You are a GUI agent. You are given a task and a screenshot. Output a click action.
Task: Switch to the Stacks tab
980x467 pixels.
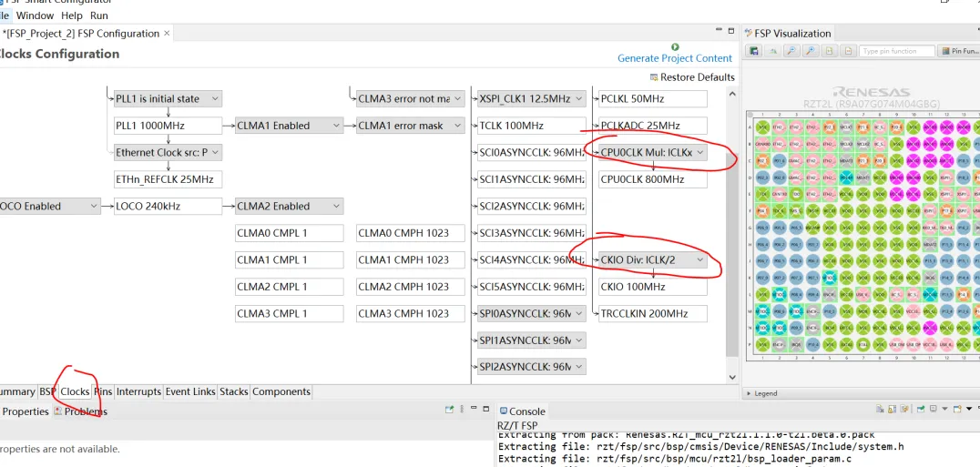pyautogui.click(x=234, y=391)
